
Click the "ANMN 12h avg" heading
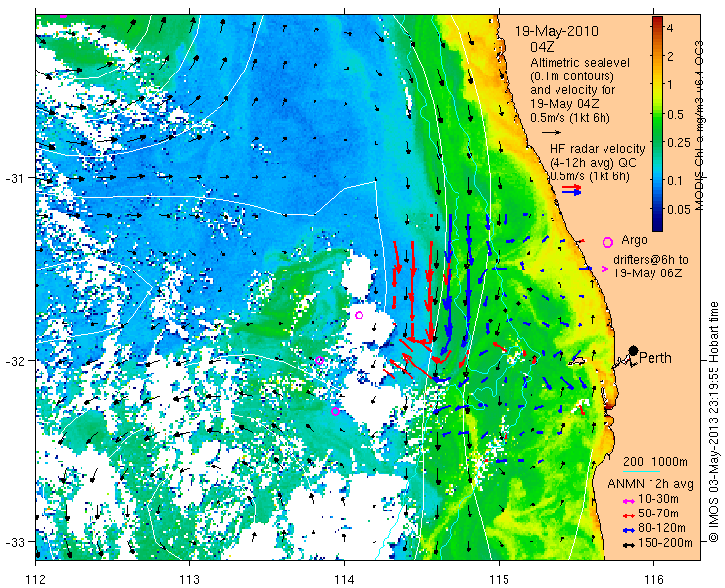tap(651, 484)
